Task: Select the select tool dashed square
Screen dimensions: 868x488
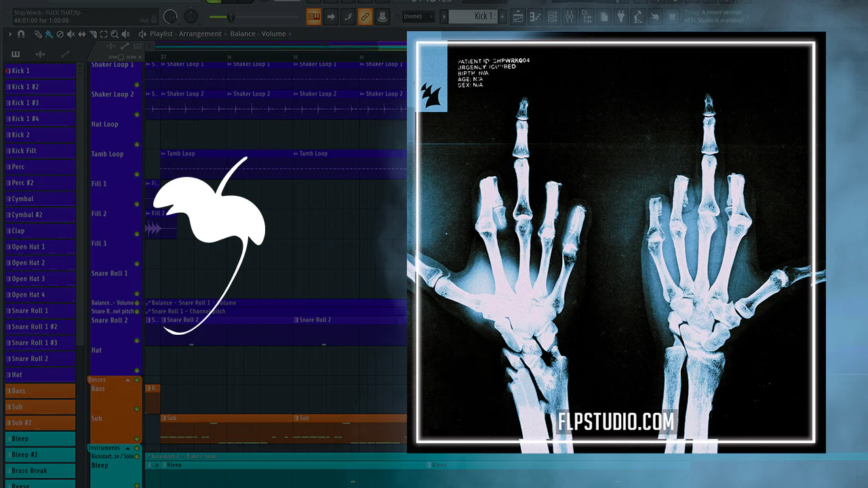Action: (x=103, y=34)
